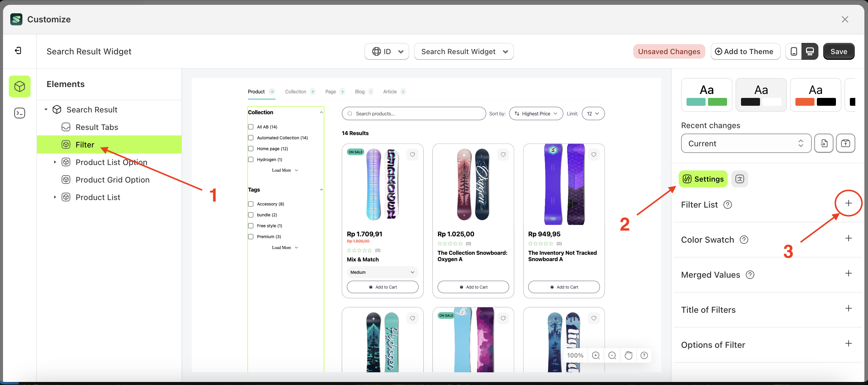Screen dimensions: 868x385
Task: Click the Save button
Action: [839, 51]
